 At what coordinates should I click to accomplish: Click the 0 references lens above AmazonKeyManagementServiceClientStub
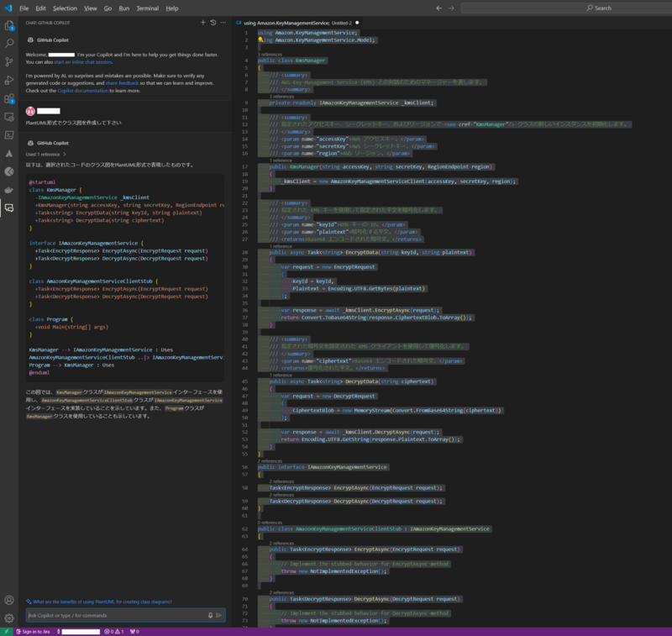tap(270, 523)
